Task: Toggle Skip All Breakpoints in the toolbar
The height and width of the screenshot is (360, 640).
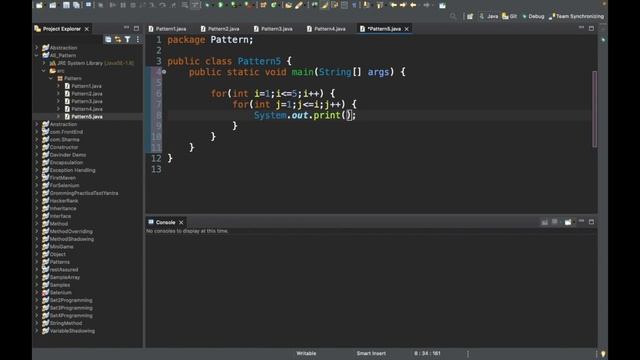Action: point(100,5)
